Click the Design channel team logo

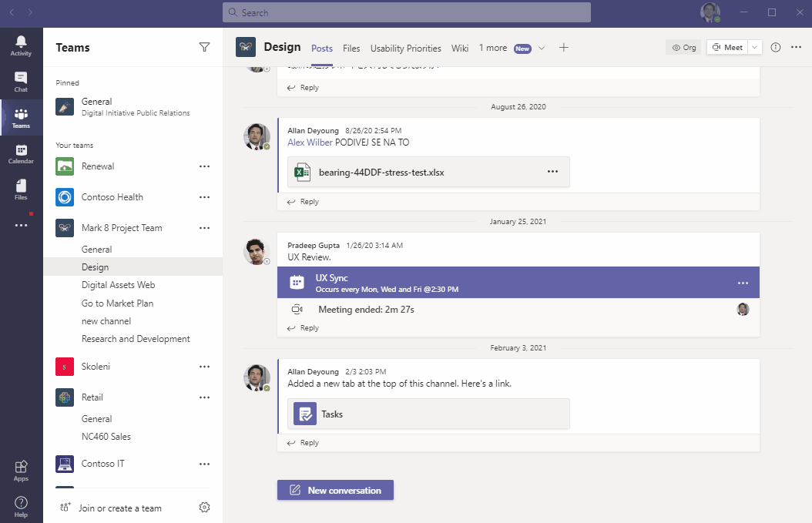click(x=246, y=47)
